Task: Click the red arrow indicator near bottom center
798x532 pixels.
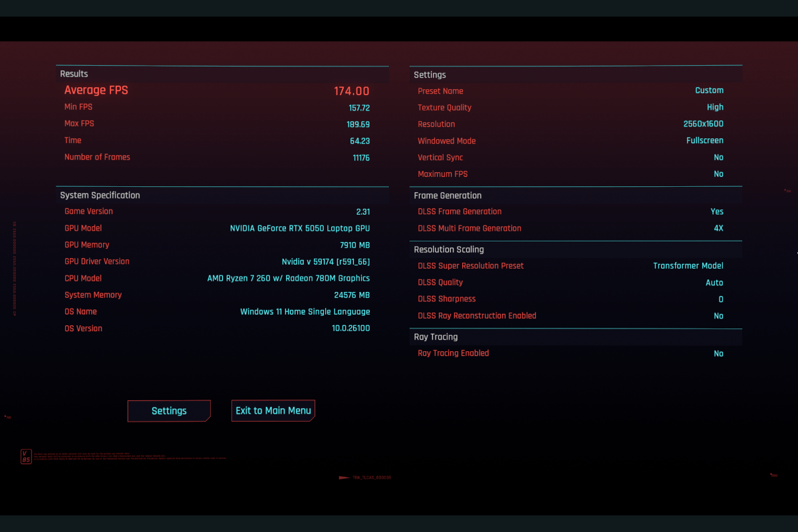Action: point(344,477)
